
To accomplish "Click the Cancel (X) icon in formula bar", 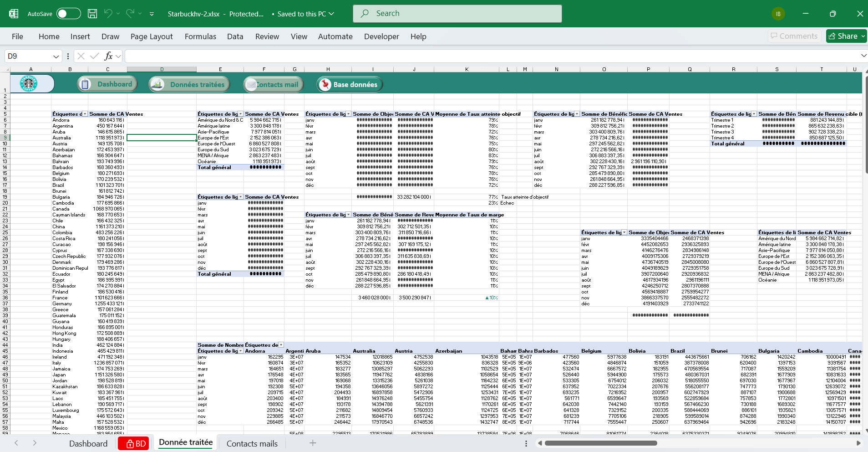I will [81, 56].
